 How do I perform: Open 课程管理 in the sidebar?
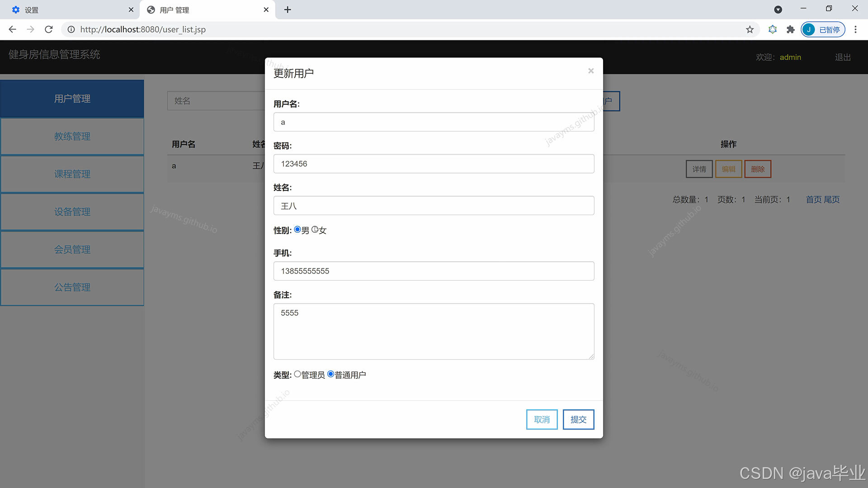(x=72, y=174)
